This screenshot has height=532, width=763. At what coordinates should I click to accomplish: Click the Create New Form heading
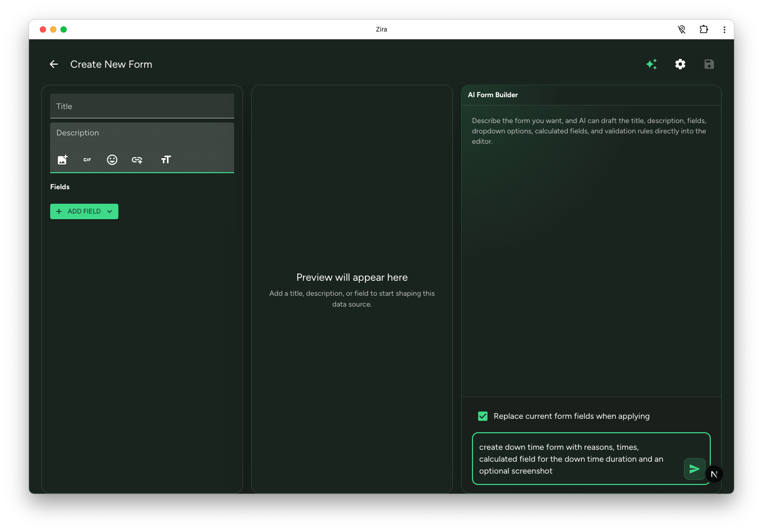click(x=111, y=64)
